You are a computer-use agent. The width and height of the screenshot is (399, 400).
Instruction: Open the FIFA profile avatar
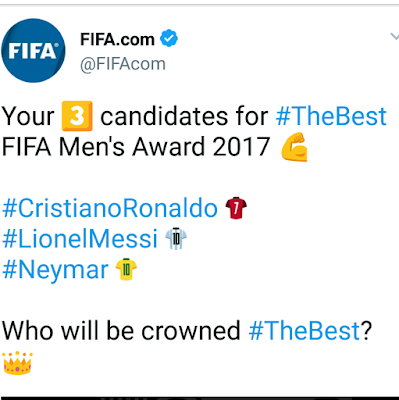[33, 50]
